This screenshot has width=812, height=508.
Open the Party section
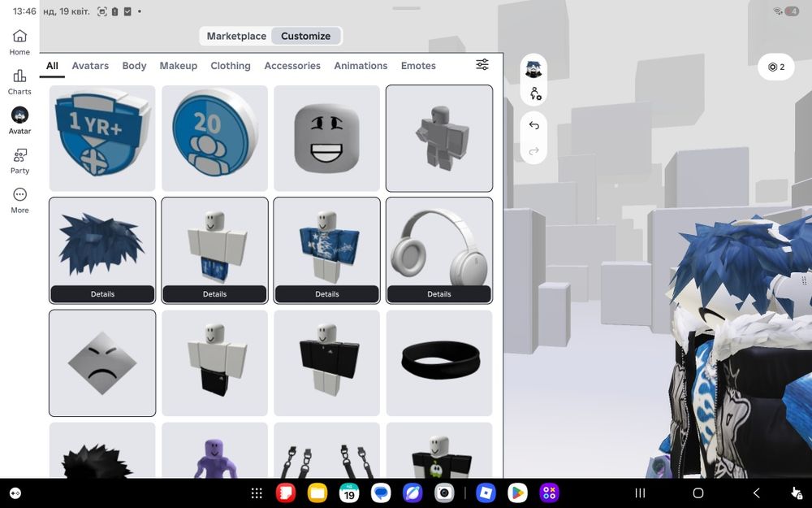[19, 161]
